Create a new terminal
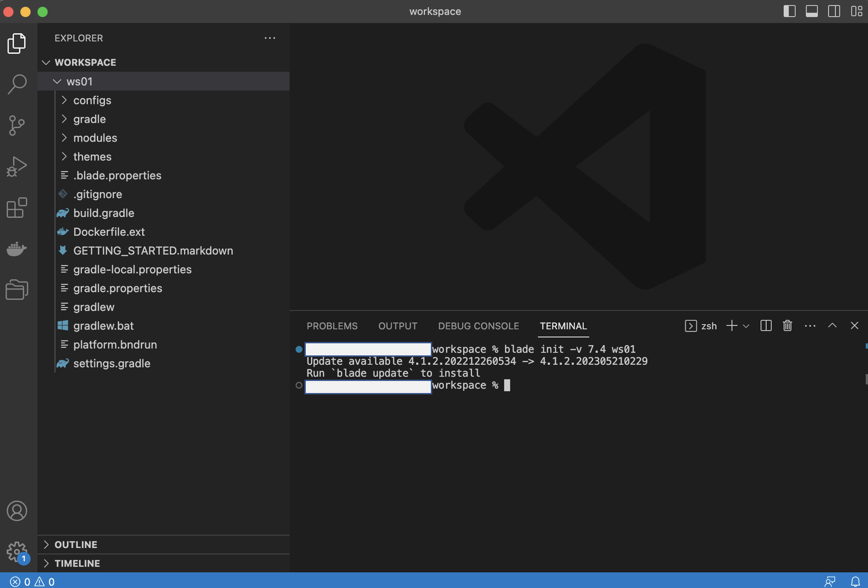Image resolution: width=868 pixels, height=588 pixels. 731,326
